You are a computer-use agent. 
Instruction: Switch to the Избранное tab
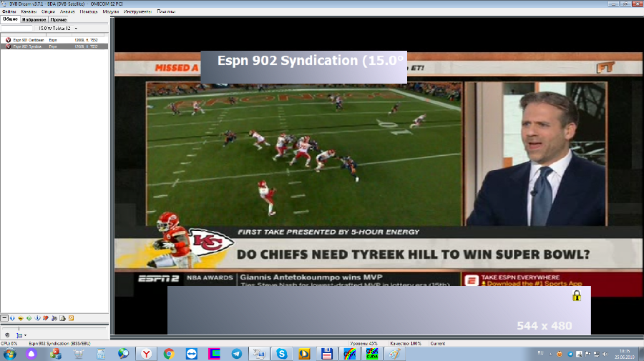[x=33, y=19]
